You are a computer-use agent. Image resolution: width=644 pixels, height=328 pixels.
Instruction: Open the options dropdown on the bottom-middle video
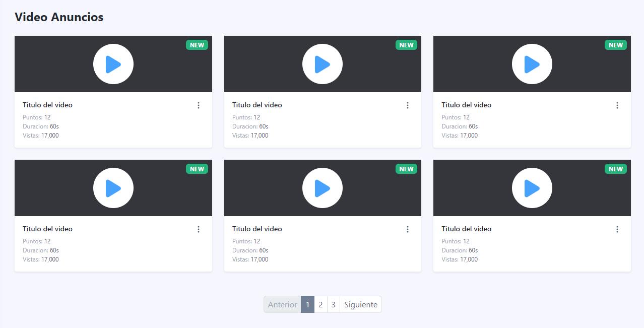point(408,229)
